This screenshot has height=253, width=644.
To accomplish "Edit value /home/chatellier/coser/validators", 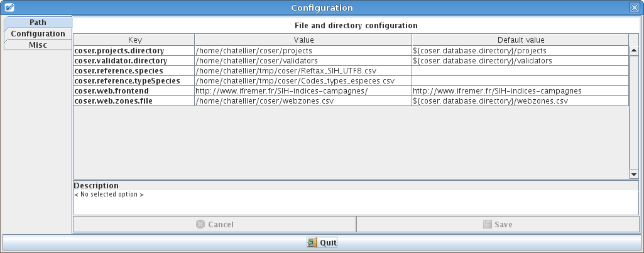I will pos(303,61).
